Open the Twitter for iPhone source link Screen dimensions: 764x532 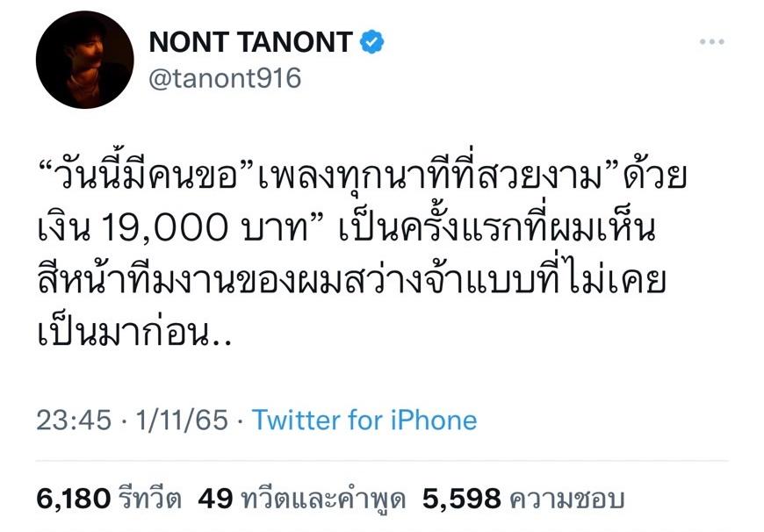(x=364, y=420)
